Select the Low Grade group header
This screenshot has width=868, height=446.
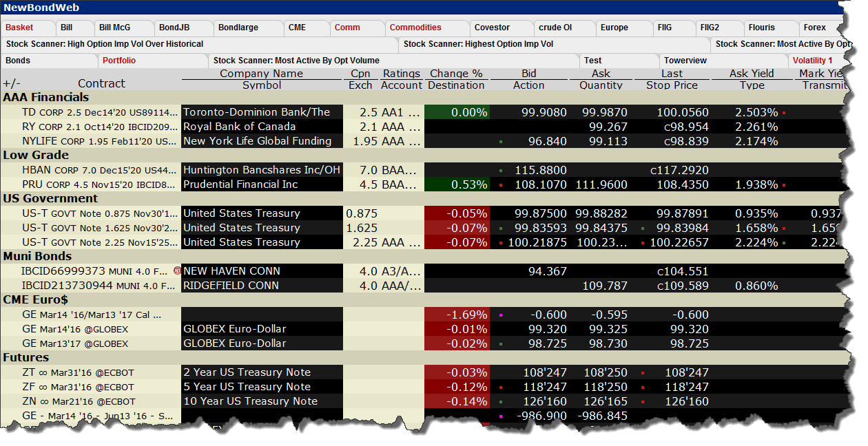click(36, 155)
